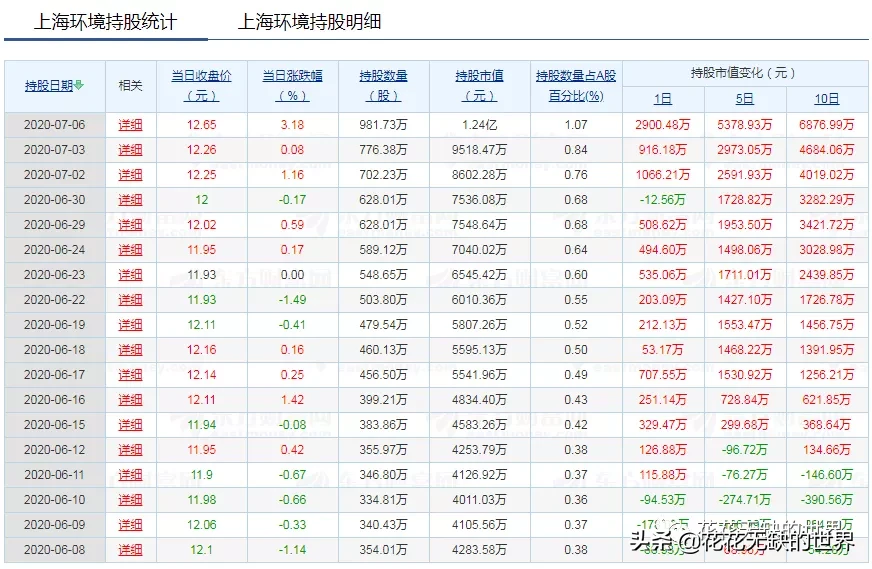Sort by the 5日 change column
Viewport: 872px width, 569px height.
click(745, 99)
